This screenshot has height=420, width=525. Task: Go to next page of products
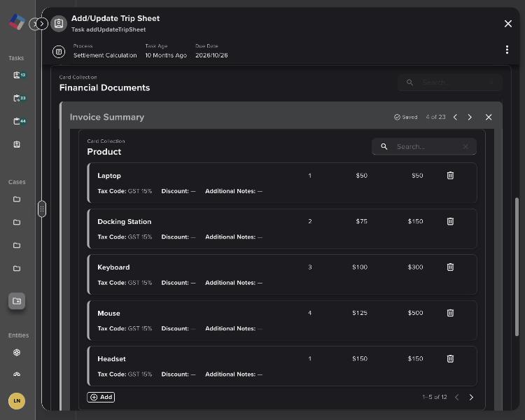tap(471, 397)
